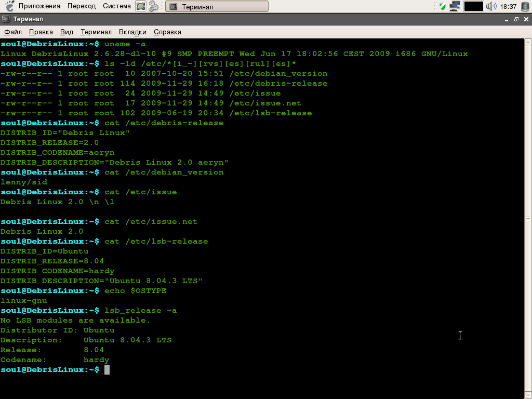
Task: Click DISTRIB_RELEASE=8.04 line
Action: [52, 261]
